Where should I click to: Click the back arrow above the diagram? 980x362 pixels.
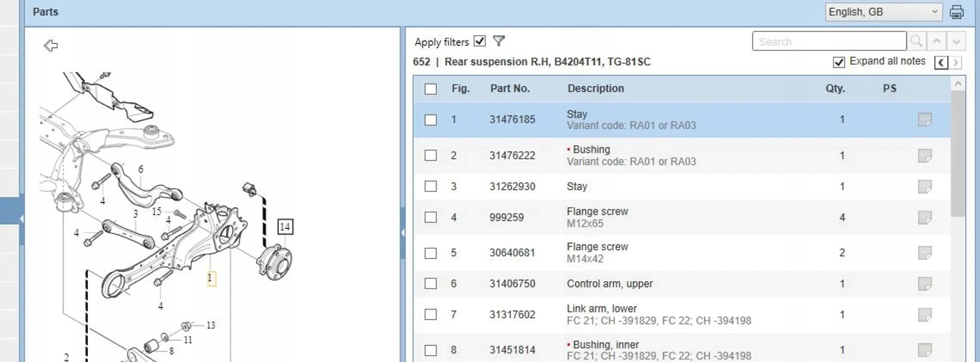point(51,45)
